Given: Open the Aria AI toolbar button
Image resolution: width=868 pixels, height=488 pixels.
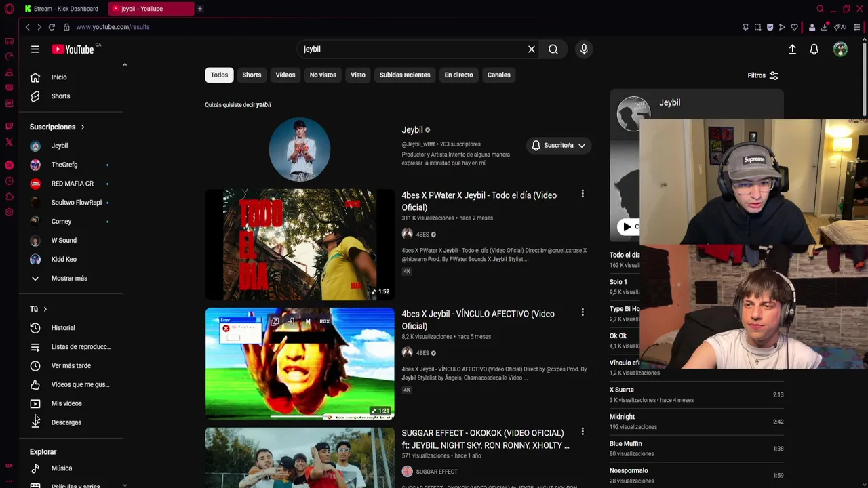Looking at the screenshot, I should [840, 27].
